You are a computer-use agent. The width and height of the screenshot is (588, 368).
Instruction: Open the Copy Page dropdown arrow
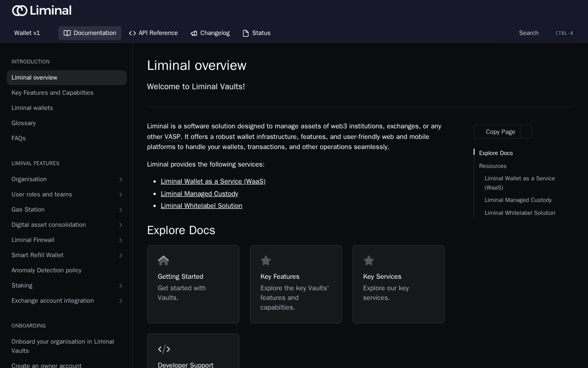point(526,132)
